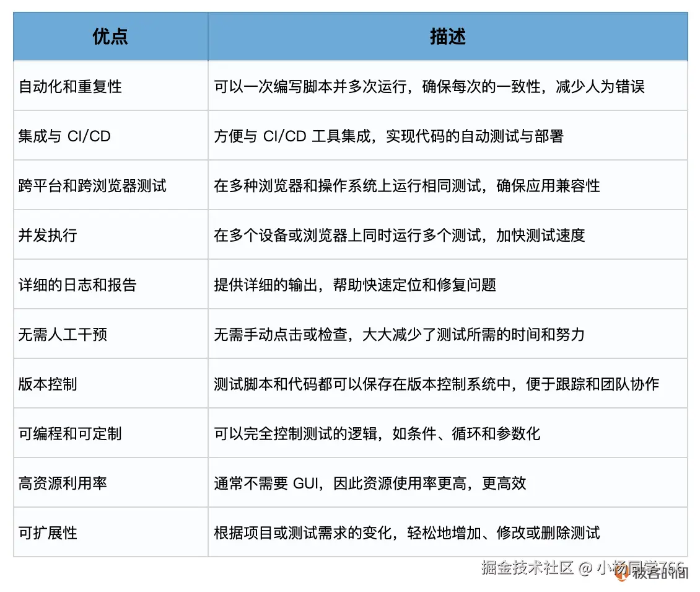Select the 描述 column header

[448, 36]
